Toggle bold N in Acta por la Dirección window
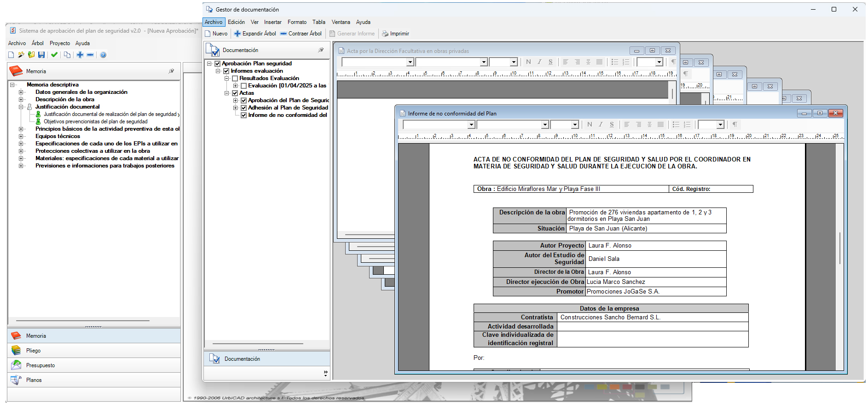Viewport: 868px width, 404px height. click(x=528, y=62)
